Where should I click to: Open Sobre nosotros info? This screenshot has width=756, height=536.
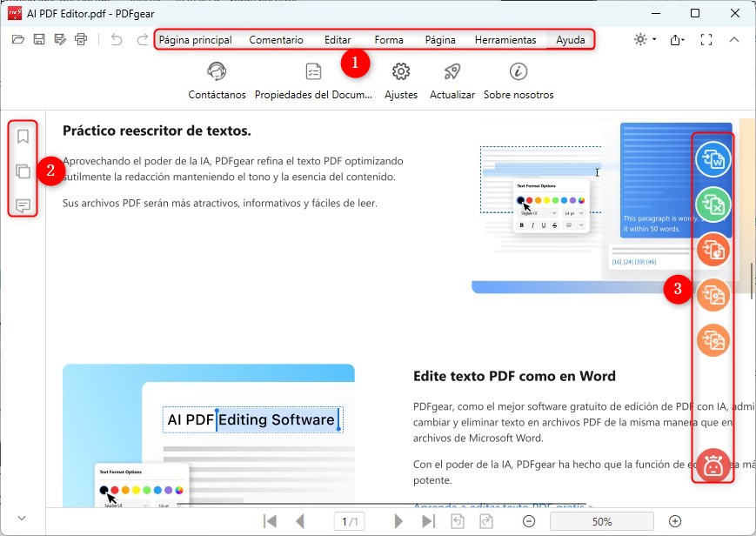click(x=518, y=81)
